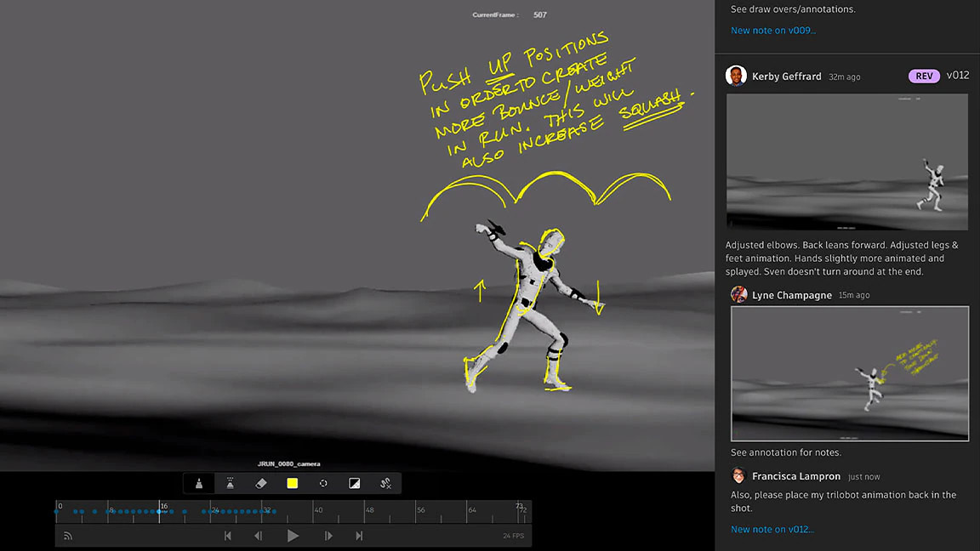
Task: Open 'New note on v012...' link
Action: click(772, 529)
